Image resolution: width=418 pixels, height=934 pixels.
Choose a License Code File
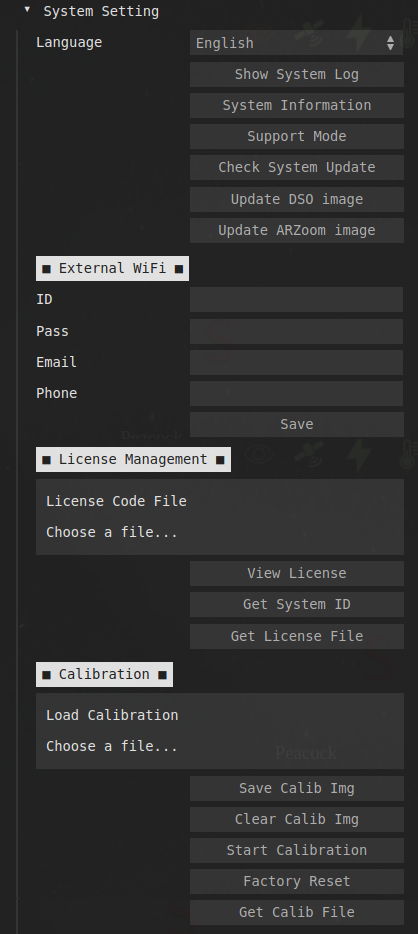coord(220,517)
